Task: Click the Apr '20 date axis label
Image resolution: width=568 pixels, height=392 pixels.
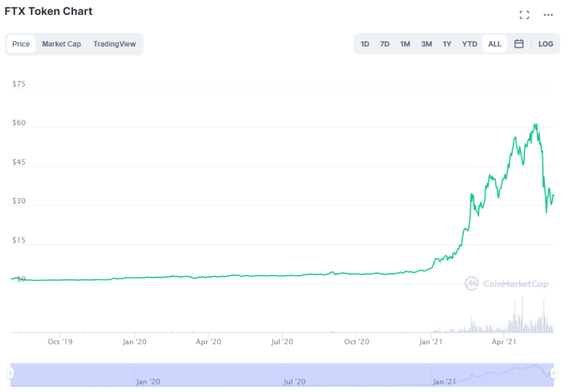Action: 208,342
